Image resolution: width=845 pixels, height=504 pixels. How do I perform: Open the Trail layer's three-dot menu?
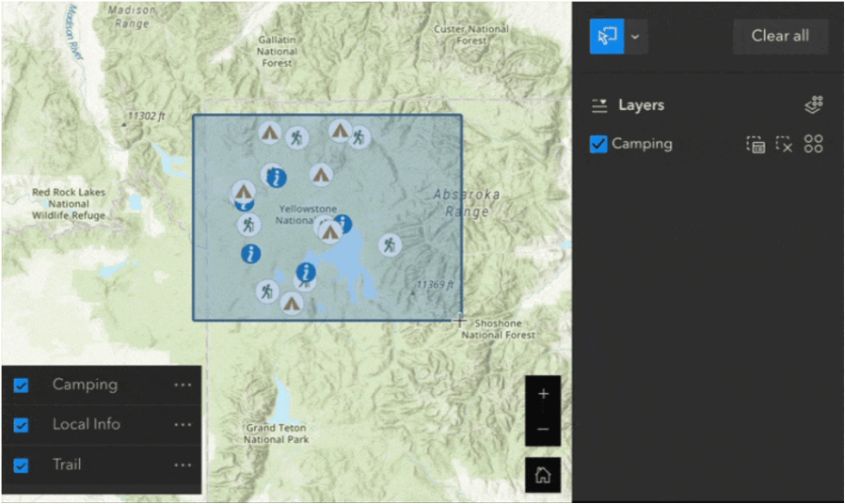(x=183, y=465)
